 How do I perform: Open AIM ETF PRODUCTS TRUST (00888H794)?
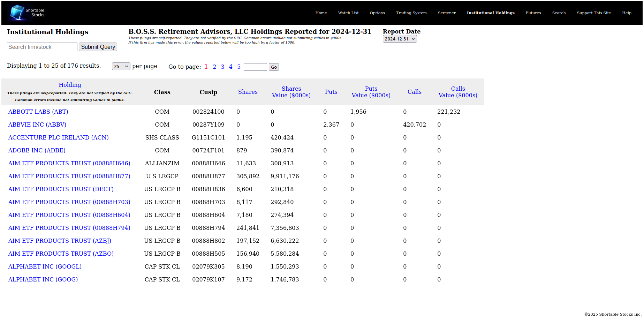pos(69,228)
